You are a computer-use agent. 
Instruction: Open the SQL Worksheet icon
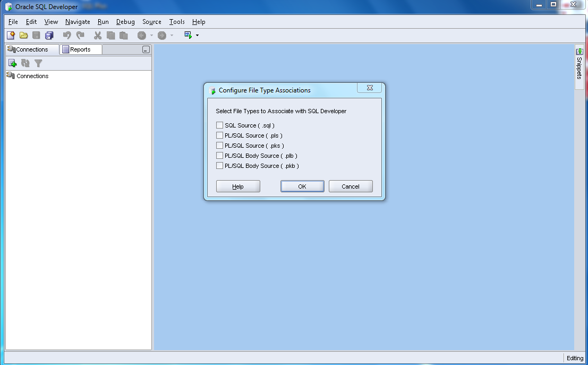[188, 35]
